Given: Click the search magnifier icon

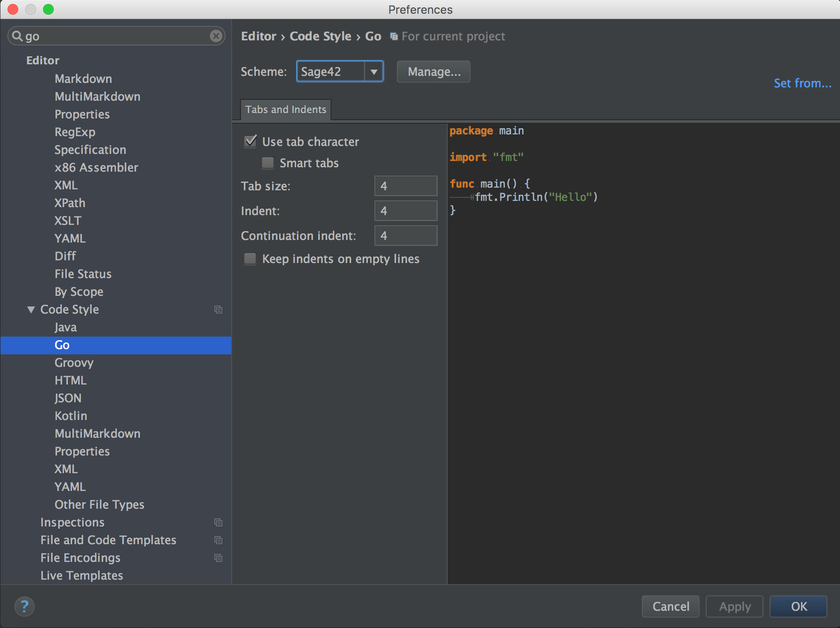Looking at the screenshot, I should tap(17, 36).
